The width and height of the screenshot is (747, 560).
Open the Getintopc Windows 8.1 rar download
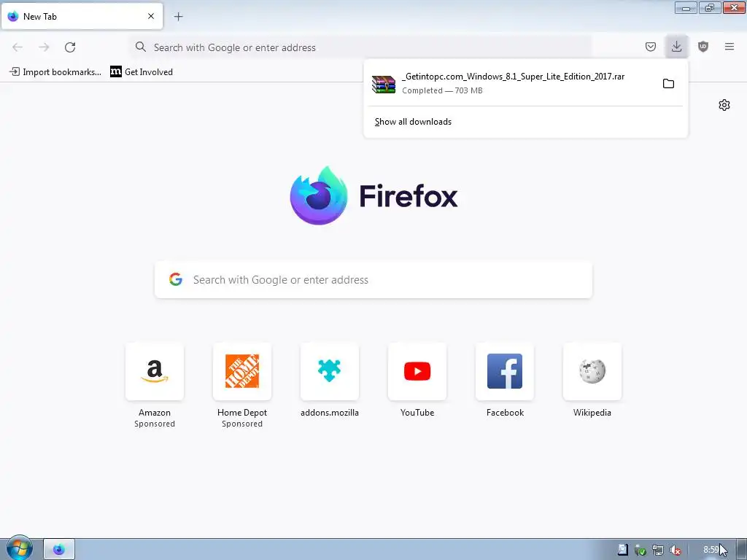(513, 83)
